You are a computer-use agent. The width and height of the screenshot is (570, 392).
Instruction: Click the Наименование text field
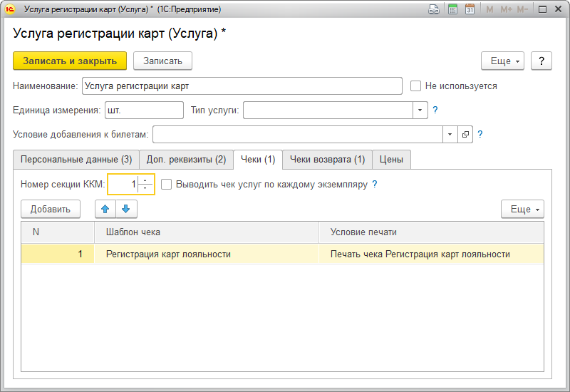(242, 86)
